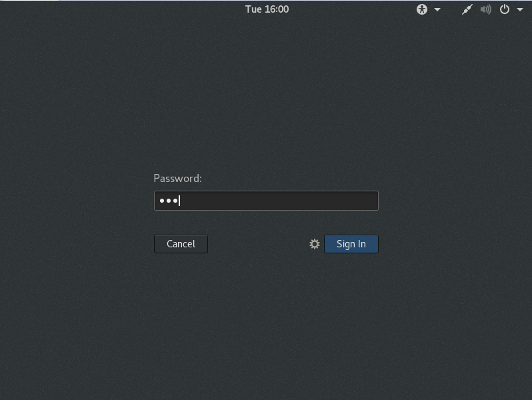Screen dimensions: 532x400
Task: Click the network connection icon
Action: tap(467, 9)
